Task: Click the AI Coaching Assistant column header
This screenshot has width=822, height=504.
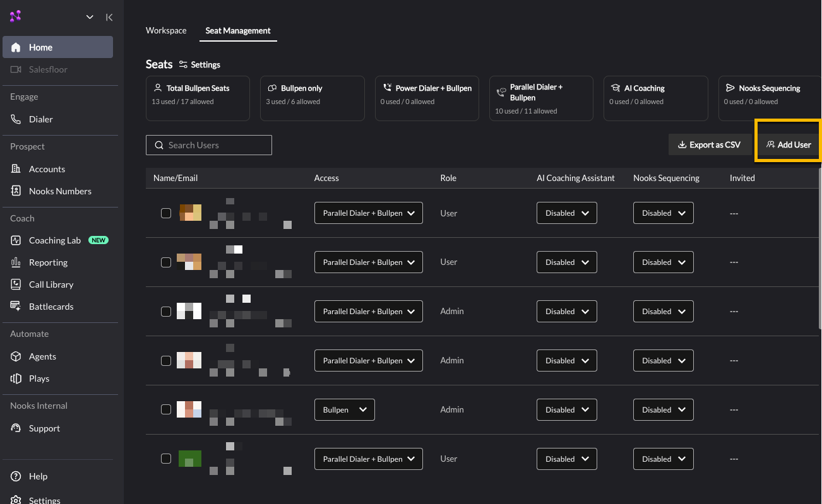Action: [576, 178]
